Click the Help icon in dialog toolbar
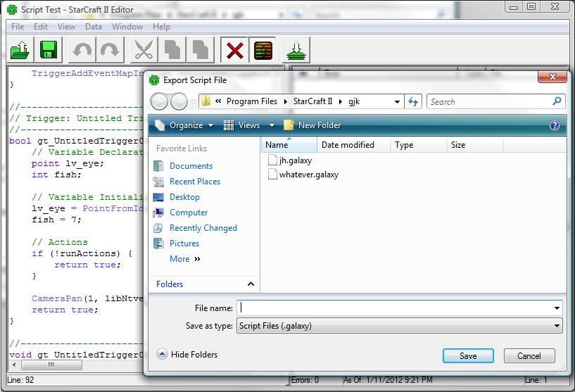Screen dimensions: 575x392 point(554,125)
